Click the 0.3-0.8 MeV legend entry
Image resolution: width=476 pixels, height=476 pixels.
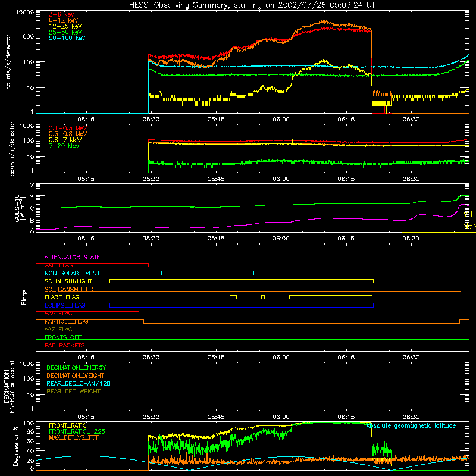coord(68,134)
